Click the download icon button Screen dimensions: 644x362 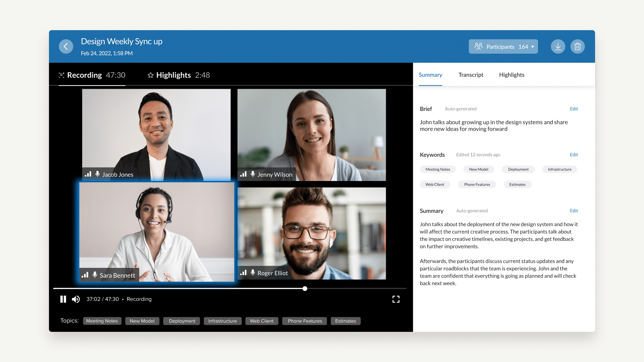coord(558,46)
